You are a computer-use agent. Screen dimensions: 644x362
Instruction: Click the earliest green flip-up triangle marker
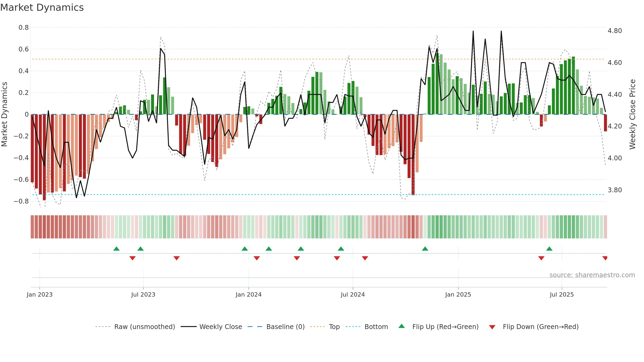point(116,249)
